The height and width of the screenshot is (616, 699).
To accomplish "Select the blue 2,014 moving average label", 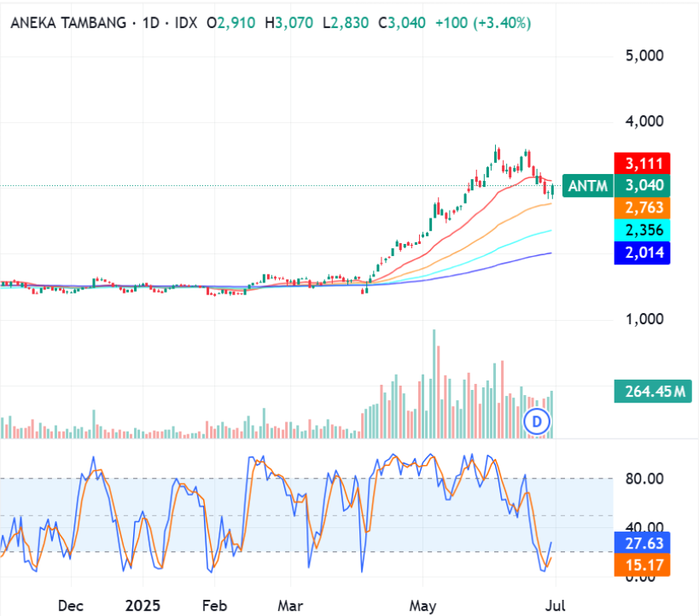I will (x=642, y=253).
